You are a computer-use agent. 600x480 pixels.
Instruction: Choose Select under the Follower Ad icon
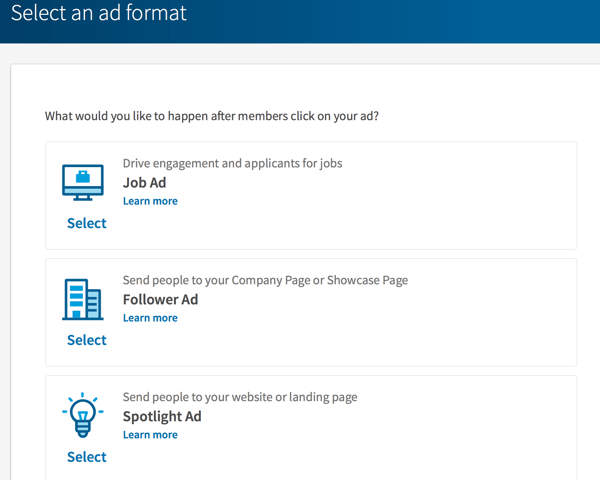click(x=87, y=340)
